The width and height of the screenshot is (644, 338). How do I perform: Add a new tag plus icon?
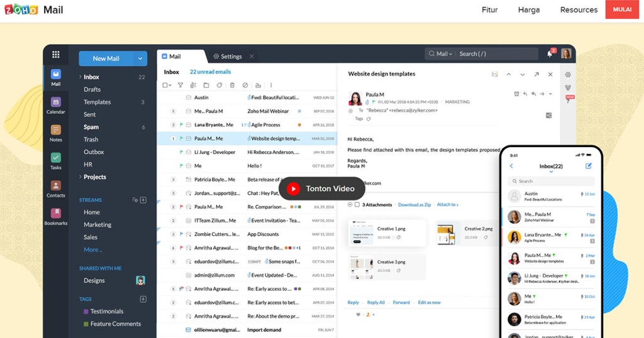point(143,299)
